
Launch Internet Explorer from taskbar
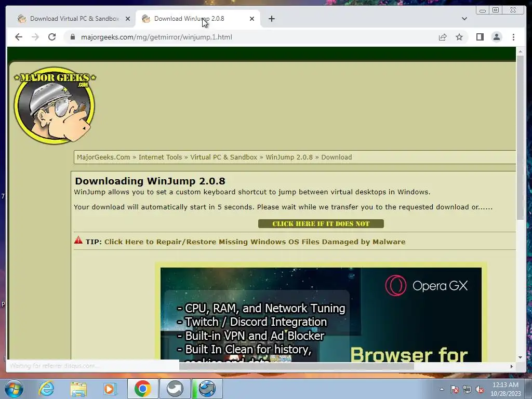pyautogui.click(x=46, y=389)
